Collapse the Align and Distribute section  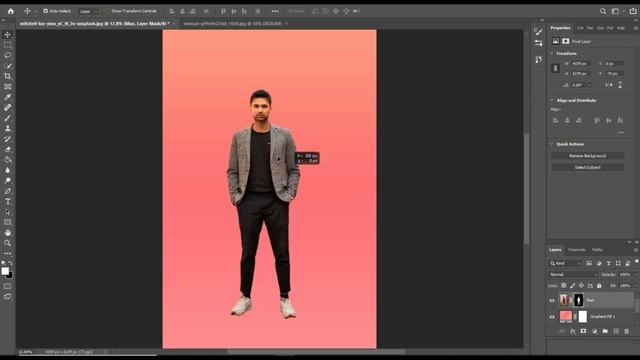tap(552, 100)
